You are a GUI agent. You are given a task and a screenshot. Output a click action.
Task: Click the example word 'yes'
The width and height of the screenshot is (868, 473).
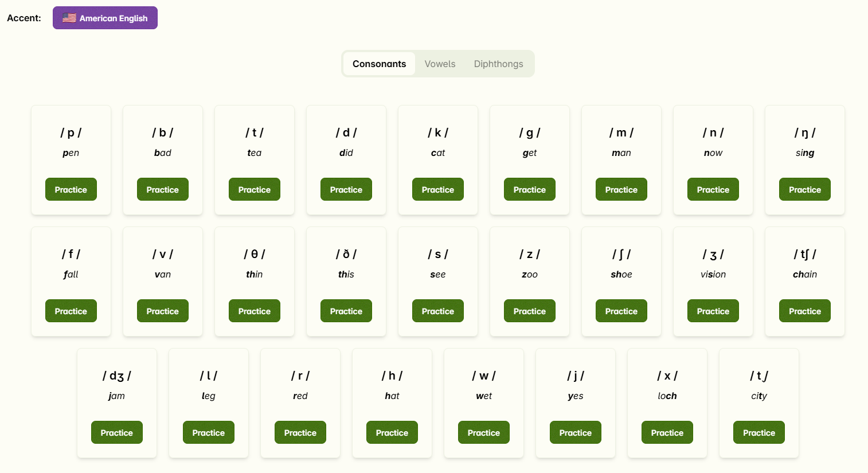pyautogui.click(x=576, y=396)
